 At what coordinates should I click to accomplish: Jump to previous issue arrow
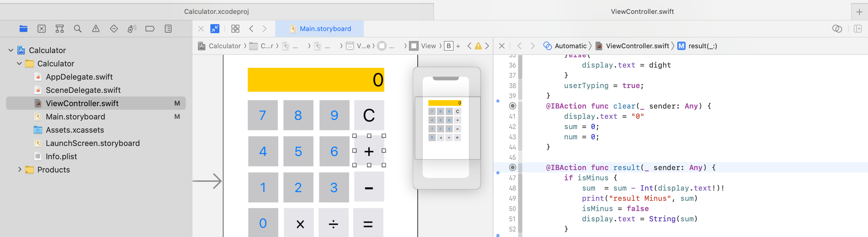(x=469, y=46)
